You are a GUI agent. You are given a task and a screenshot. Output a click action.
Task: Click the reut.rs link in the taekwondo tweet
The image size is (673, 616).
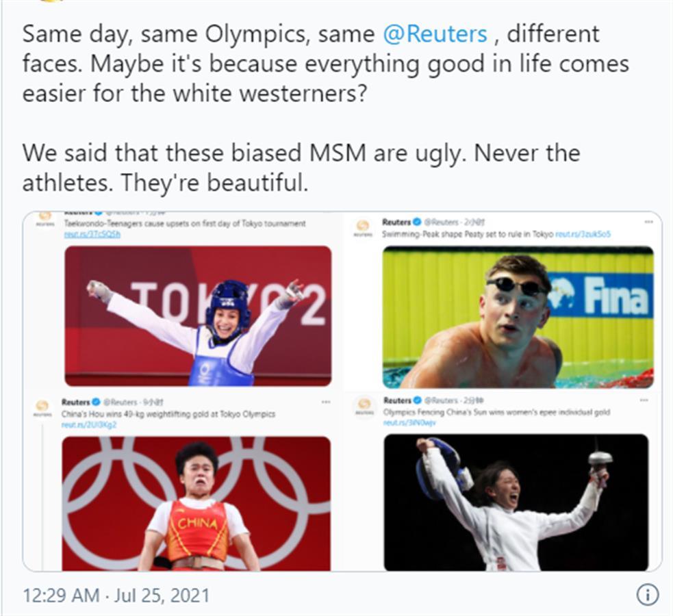pos(92,234)
